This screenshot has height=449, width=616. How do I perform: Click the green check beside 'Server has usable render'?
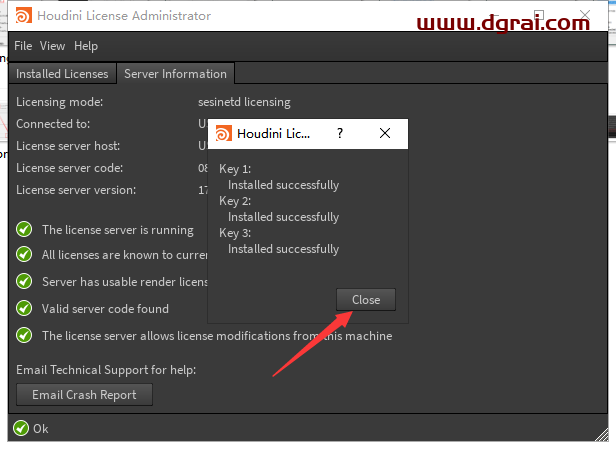(x=24, y=281)
